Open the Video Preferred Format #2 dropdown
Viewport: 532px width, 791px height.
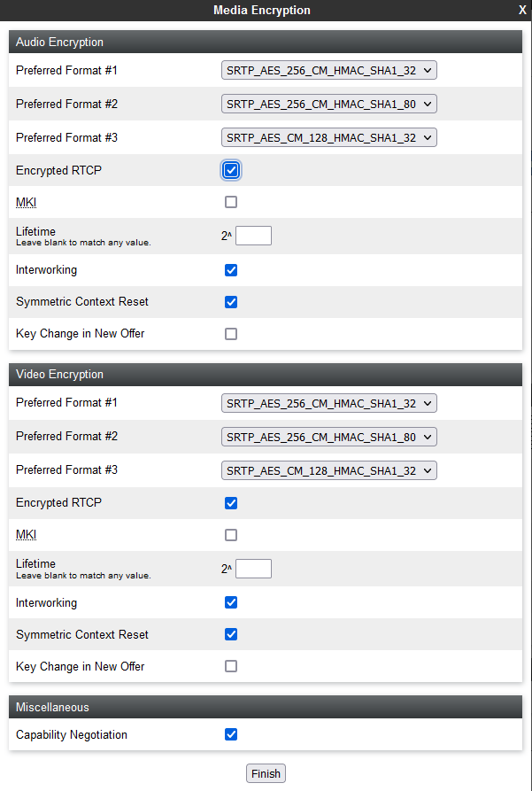click(x=328, y=437)
